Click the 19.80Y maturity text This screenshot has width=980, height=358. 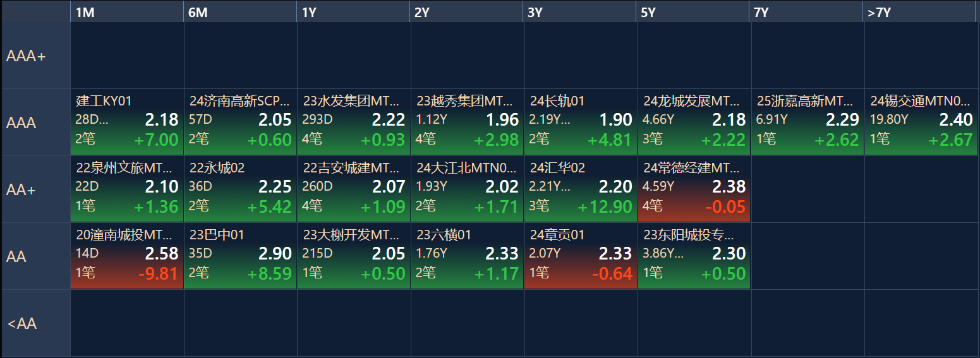point(889,119)
